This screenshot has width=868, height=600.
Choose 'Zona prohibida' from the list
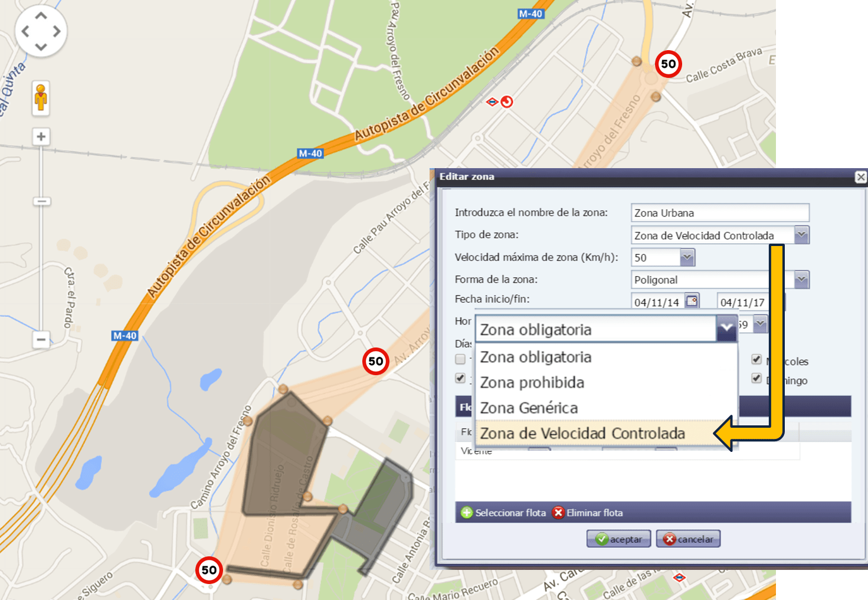[607, 382]
